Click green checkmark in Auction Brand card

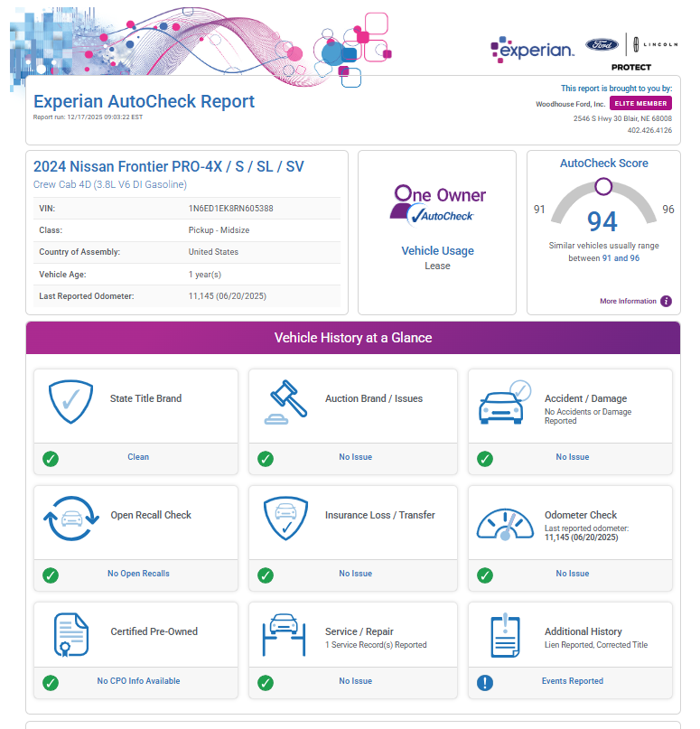click(266, 459)
